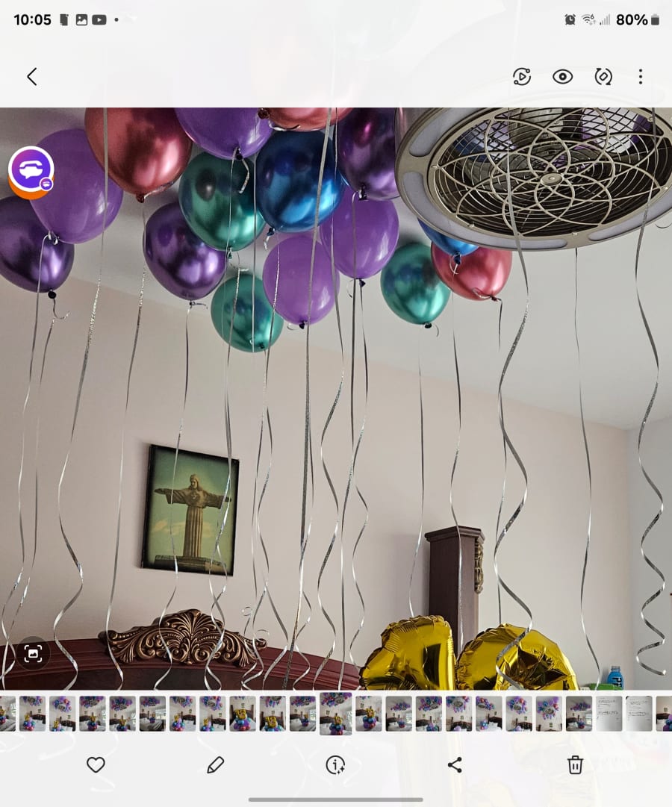Tap the circular play slideshow icon
672x807 pixels.
tap(522, 77)
